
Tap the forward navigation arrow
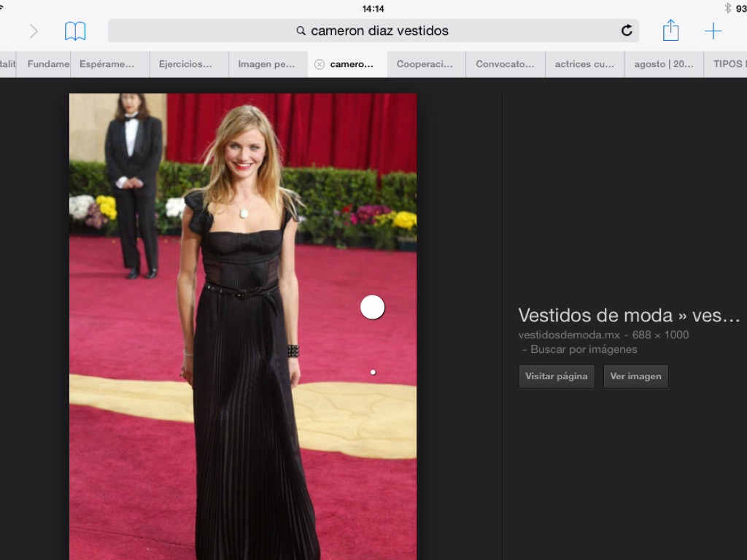point(34,31)
